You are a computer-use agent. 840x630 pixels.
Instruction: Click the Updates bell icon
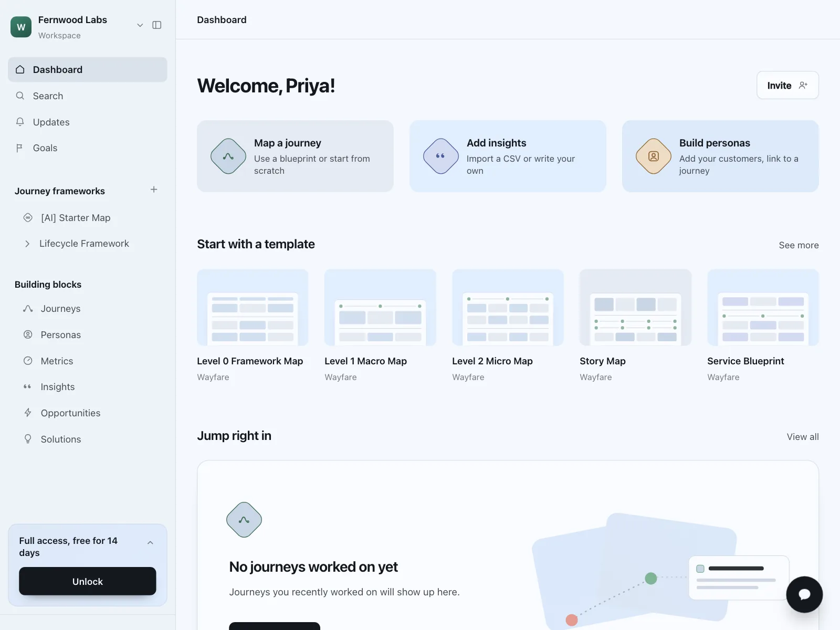tap(20, 122)
